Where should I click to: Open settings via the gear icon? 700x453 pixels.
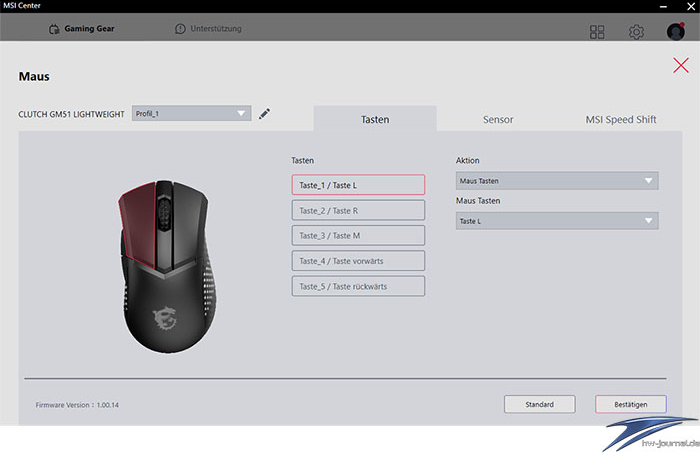click(x=636, y=32)
